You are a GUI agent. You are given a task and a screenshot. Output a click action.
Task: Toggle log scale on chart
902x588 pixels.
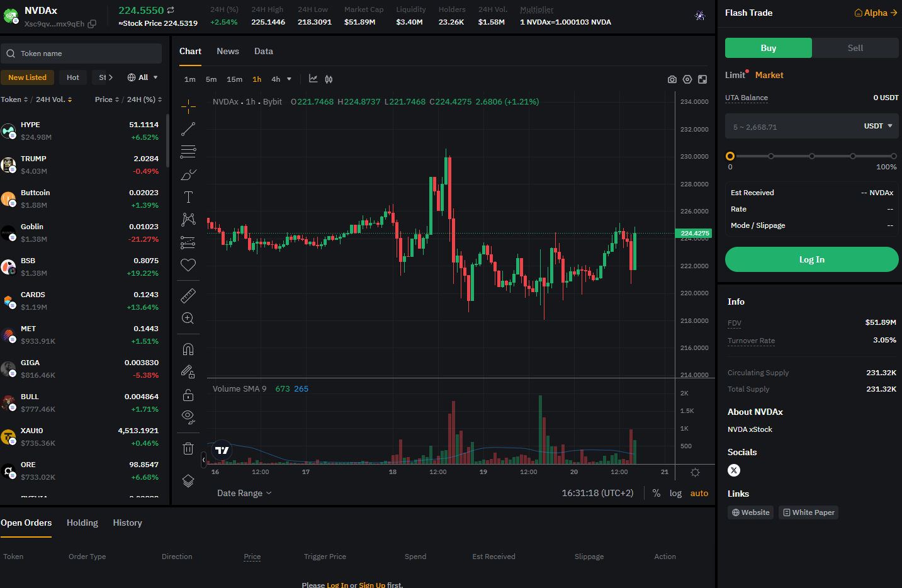(675, 494)
